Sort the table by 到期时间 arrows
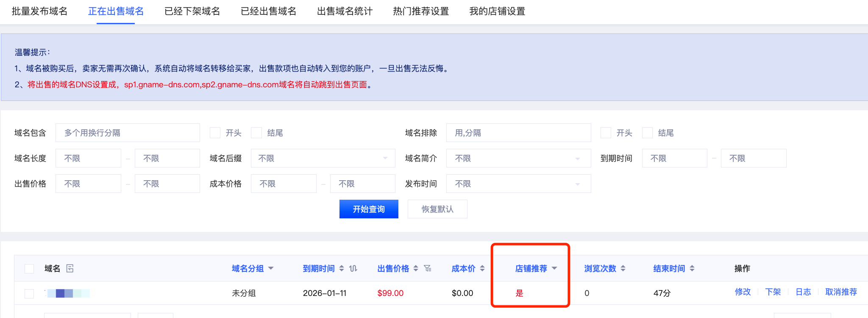 point(342,268)
